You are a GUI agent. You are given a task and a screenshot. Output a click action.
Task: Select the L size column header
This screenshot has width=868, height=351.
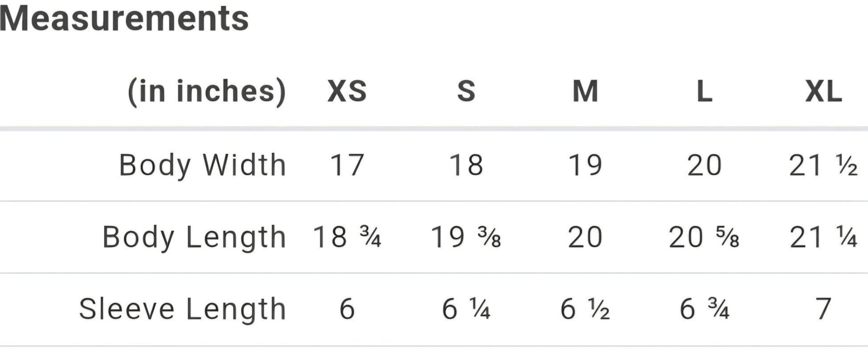pyautogui.click(x=704, y=91)
